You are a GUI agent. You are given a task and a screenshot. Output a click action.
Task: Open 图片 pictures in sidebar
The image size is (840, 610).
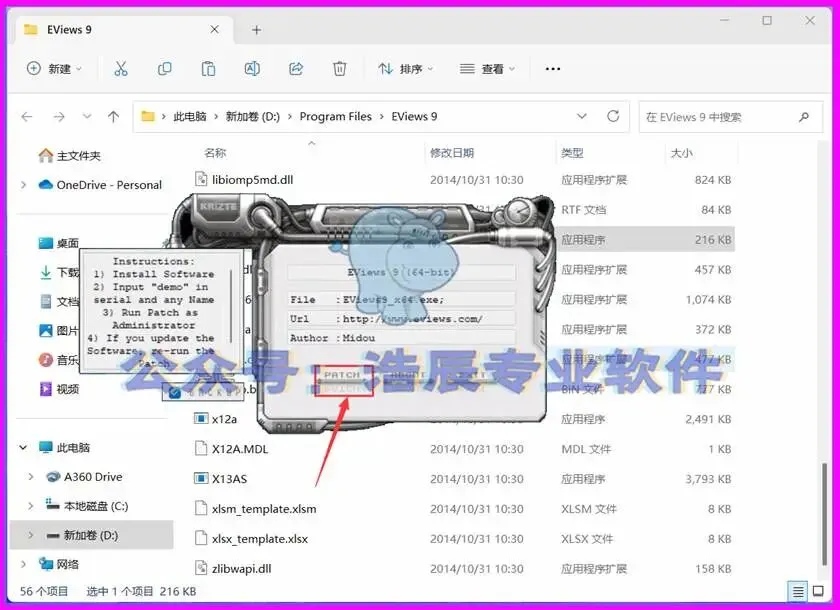click(59, 331)
